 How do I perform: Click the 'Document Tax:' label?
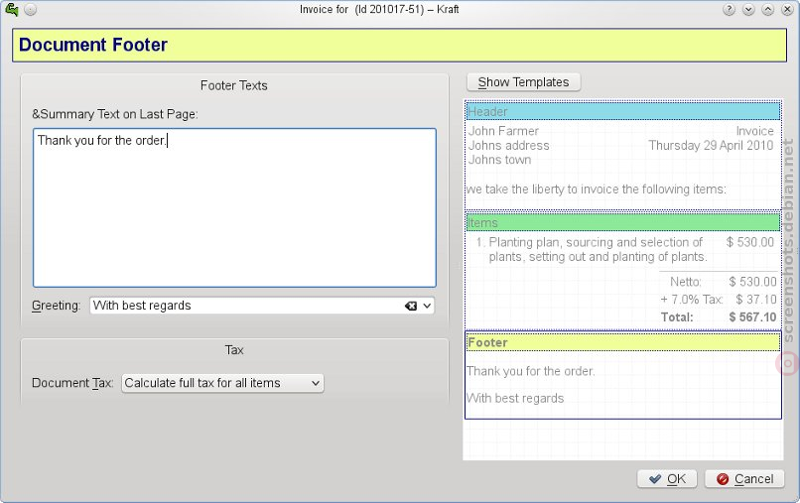click(72, 383)
